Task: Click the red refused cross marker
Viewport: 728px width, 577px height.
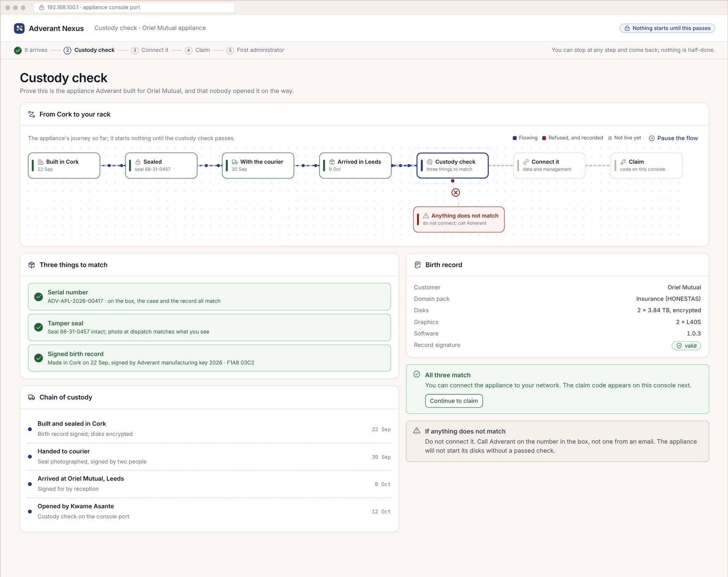Action: tap(456, 192)
